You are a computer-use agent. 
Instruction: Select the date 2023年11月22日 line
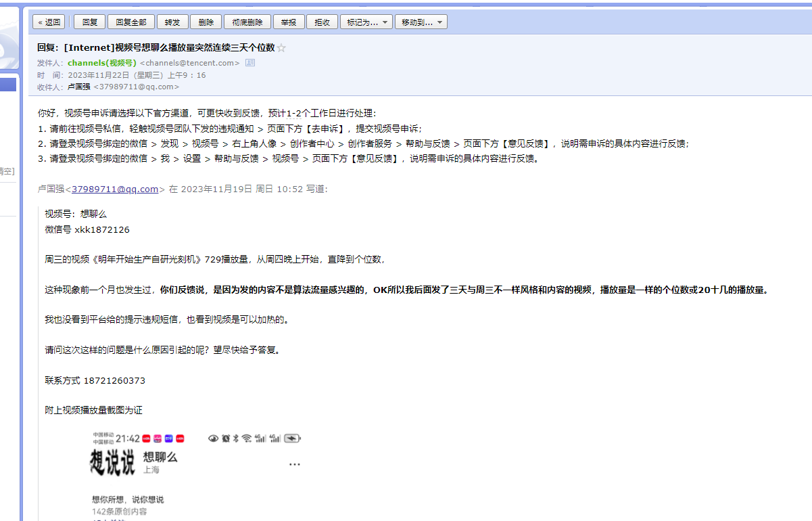[x=137, y=75]
